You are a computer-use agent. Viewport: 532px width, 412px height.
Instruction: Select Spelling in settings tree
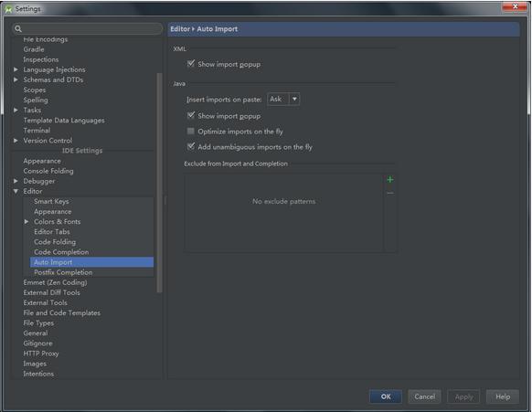(36, 100)
